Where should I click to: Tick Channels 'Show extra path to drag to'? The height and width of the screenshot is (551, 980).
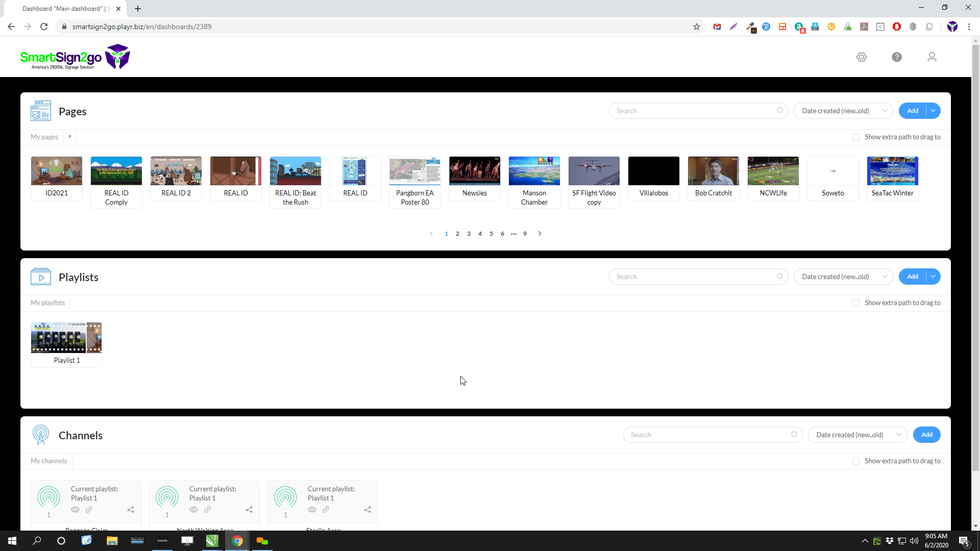pyautogui.click(x=856, y=461)
